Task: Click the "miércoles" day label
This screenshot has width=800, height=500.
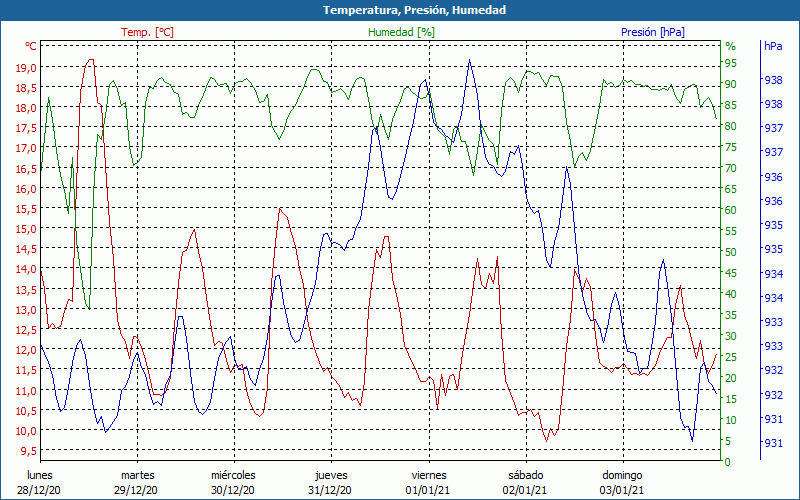Action: pyautogui.click(x=233, y=475)
